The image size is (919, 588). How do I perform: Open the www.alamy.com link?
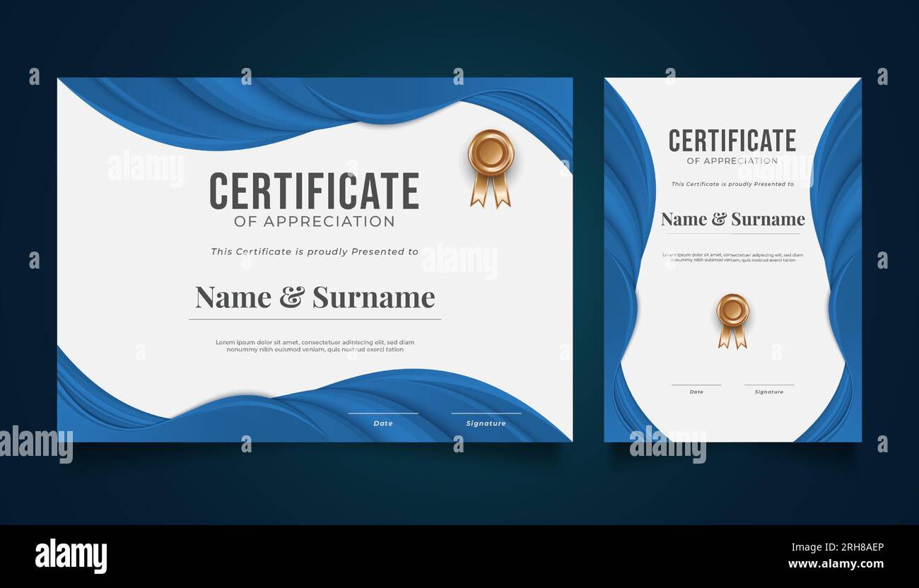coord(836,564)
